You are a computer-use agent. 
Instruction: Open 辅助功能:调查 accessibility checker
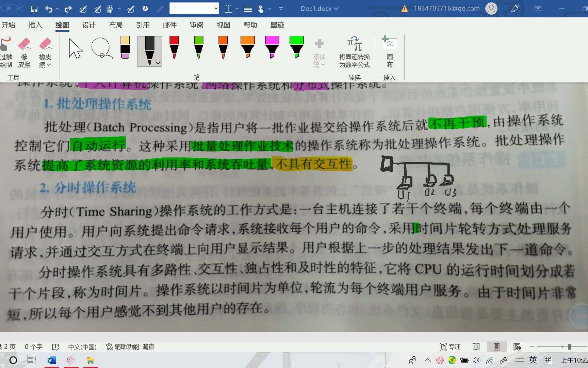[x=130, y=347]
